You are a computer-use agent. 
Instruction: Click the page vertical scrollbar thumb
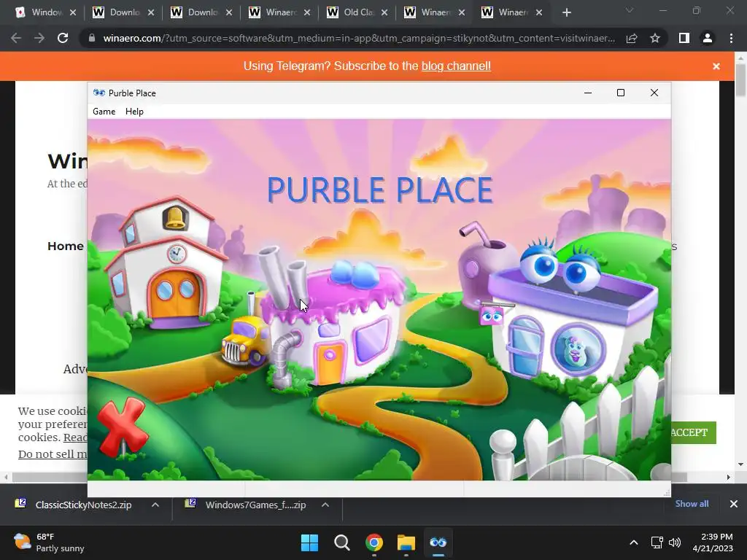[741, 79]
